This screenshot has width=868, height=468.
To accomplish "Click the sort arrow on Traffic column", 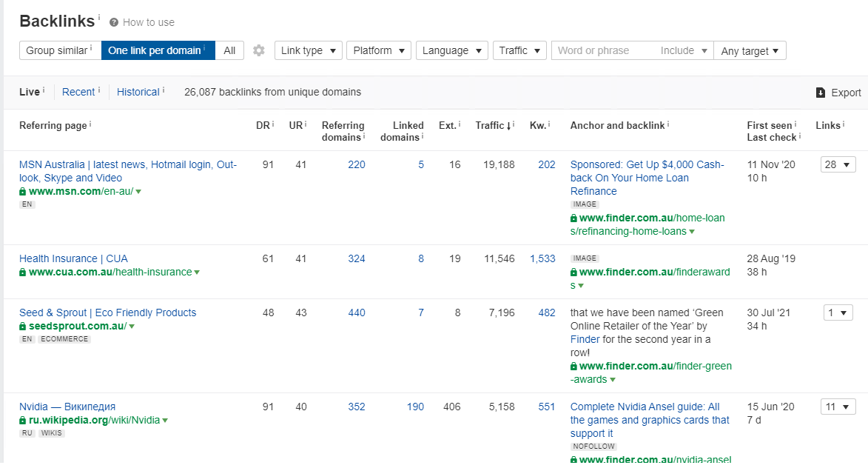I will tap(508, 127).
